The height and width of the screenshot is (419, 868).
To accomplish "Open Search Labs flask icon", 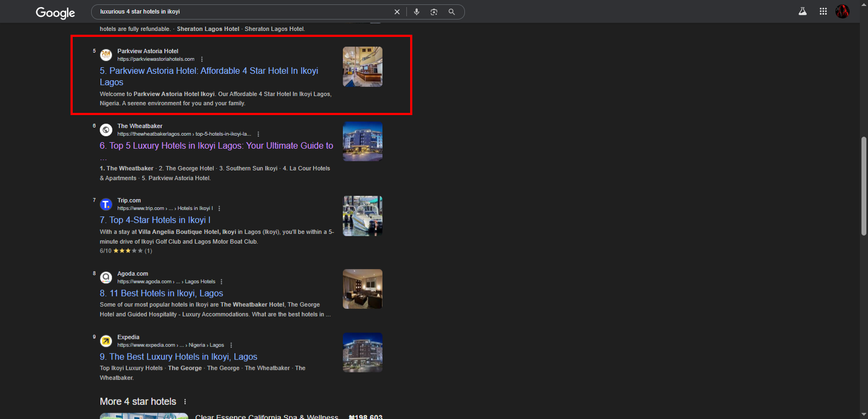I will (802, 11).
